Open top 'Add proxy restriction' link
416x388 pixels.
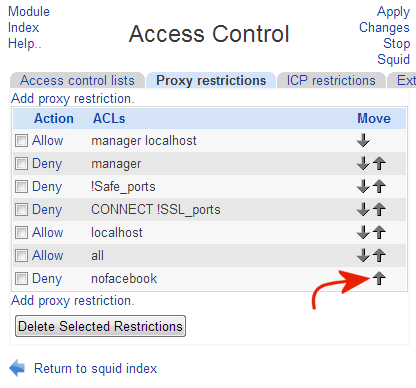[x=73, y=99]
